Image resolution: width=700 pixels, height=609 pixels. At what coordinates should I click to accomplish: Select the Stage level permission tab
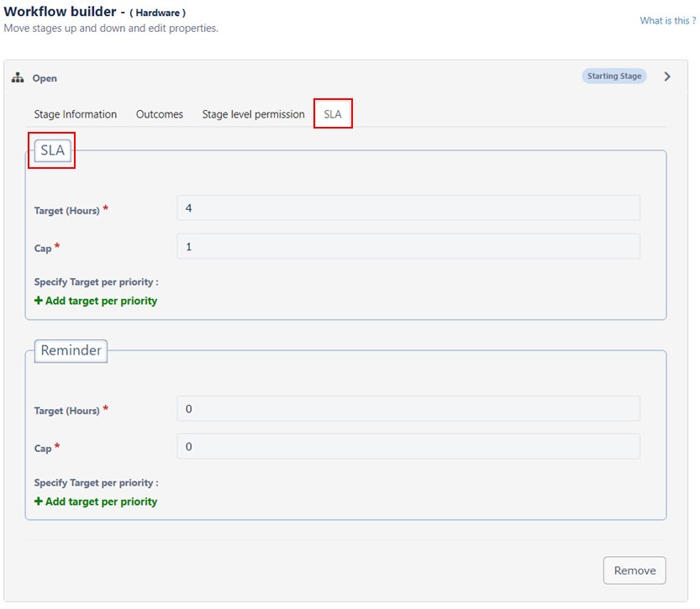pyautogui.click(x=253, y=114)
